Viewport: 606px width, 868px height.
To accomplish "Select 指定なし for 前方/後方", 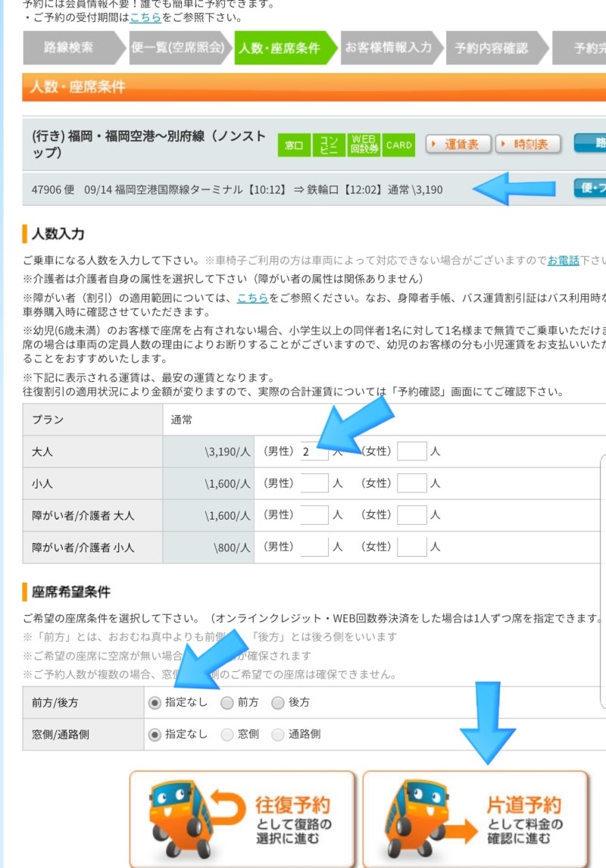I will point(155,703).
